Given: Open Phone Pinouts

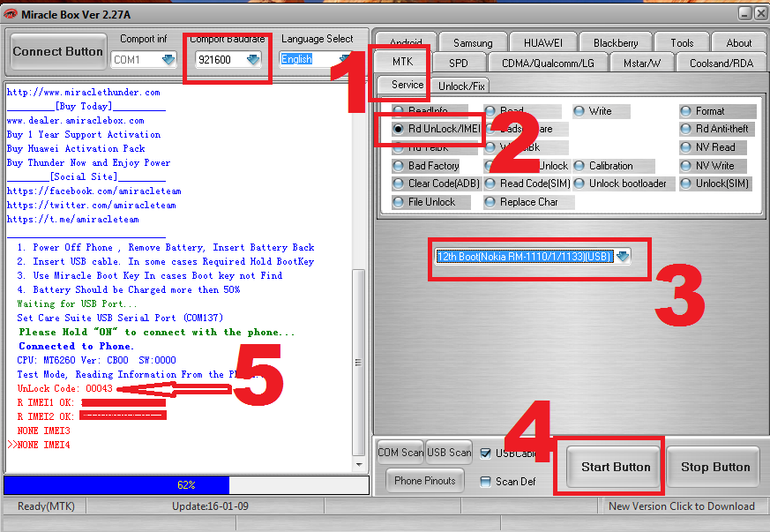Looking at the screenshot, I should [425, 481].
